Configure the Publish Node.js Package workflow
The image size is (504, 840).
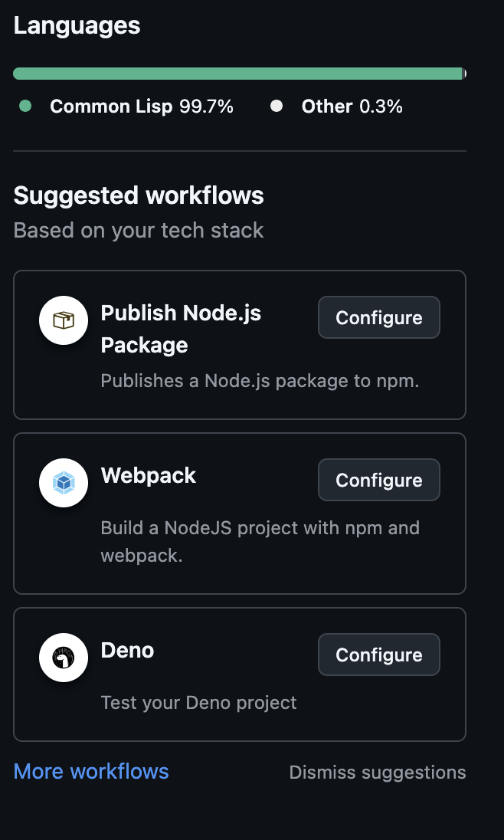pos(378,317)
